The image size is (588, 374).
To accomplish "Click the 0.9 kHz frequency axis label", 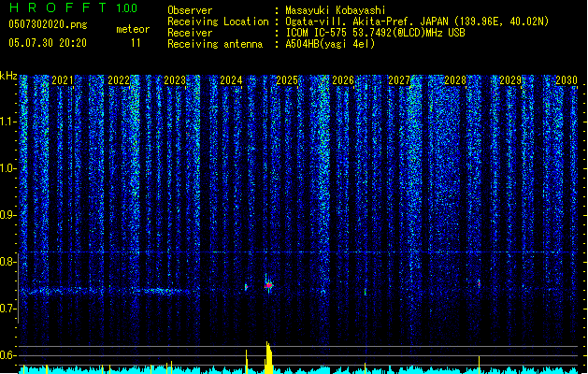I will [7, 215].
